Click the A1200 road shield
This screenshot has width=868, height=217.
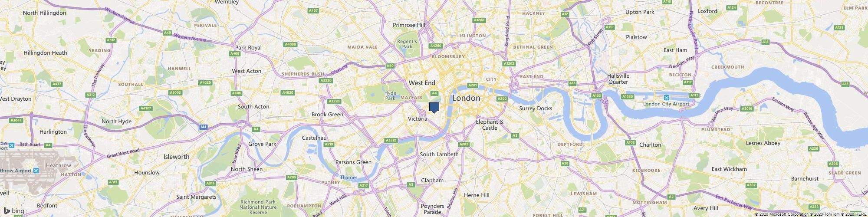[479, 20]
